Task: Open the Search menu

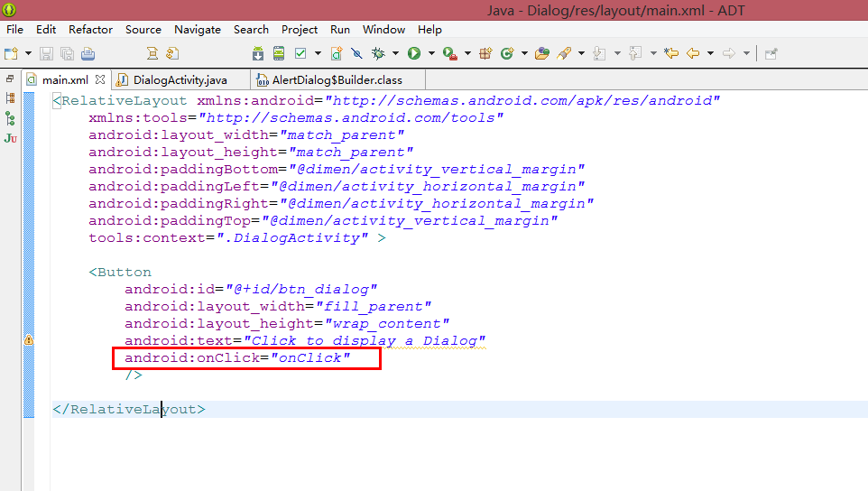Action: pyautogui.click(x=251, y=30)
